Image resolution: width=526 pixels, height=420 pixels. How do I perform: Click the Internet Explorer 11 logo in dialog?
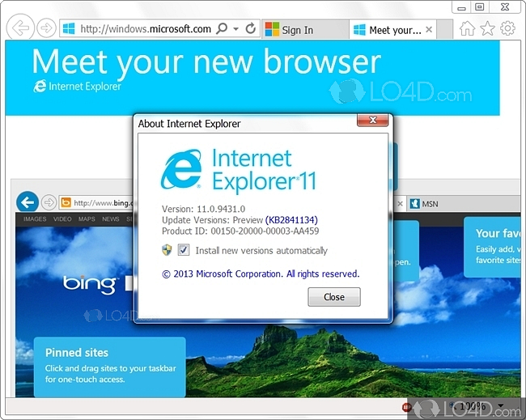(239, 170)
